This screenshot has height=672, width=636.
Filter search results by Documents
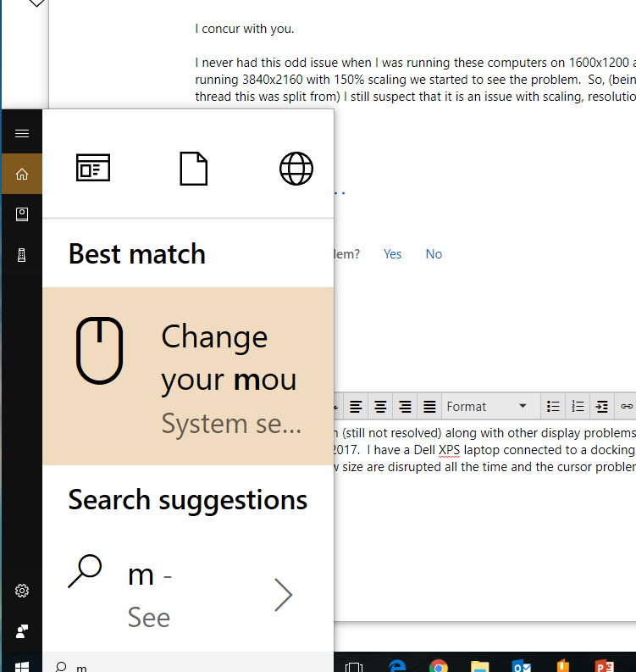(194, 169)
